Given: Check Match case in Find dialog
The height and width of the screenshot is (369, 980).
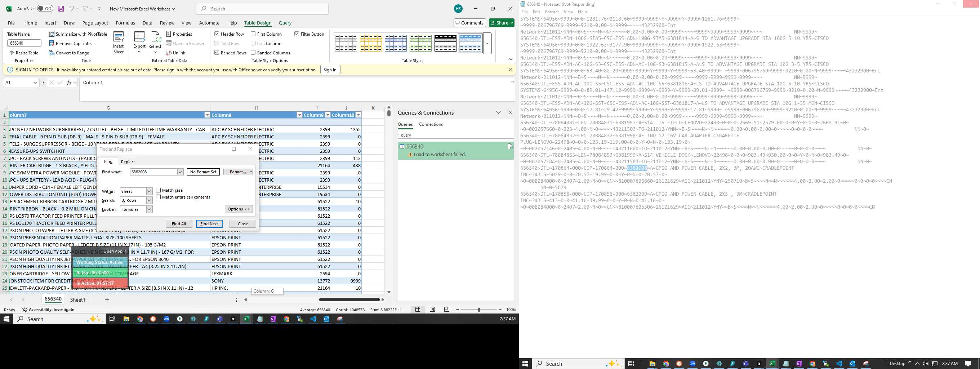Looking at the screenshot, I should tap(158, 190).
